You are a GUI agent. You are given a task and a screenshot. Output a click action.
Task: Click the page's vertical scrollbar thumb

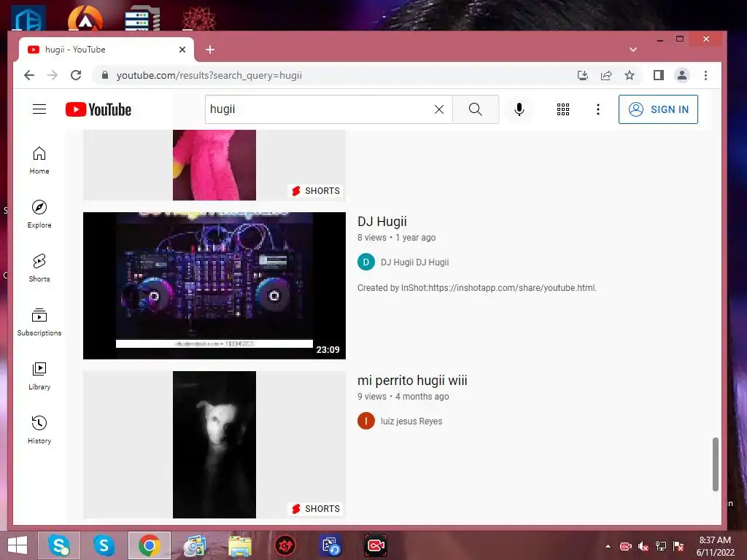[x=715, y=464]
